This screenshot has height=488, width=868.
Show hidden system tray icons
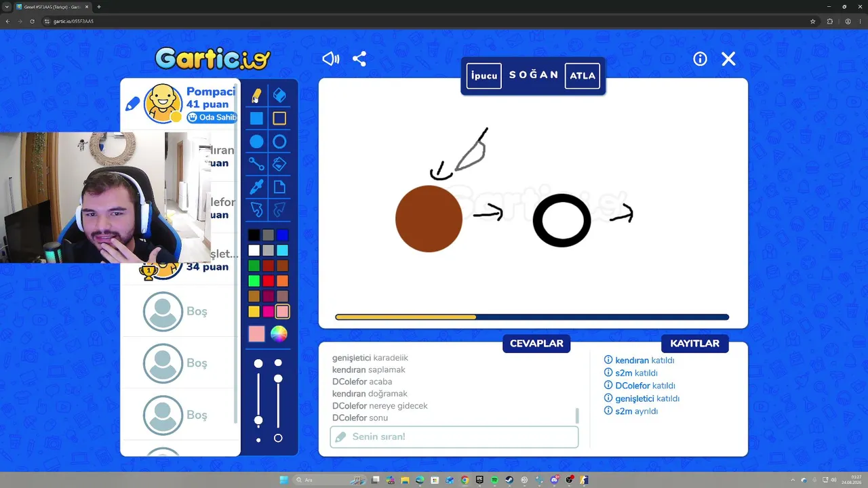point(793,480)
